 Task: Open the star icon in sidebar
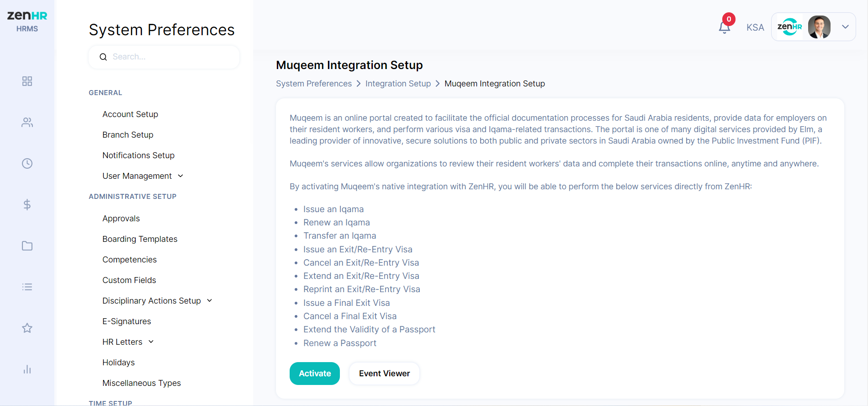27,328
